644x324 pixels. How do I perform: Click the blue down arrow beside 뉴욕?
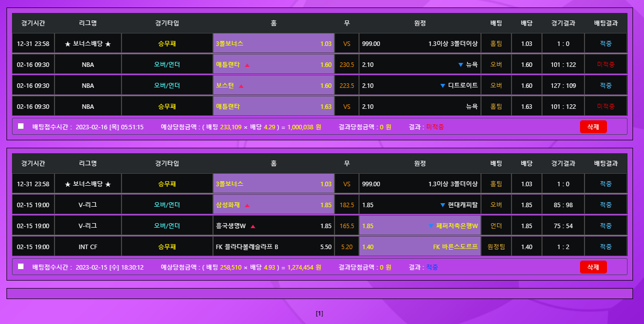460,65
